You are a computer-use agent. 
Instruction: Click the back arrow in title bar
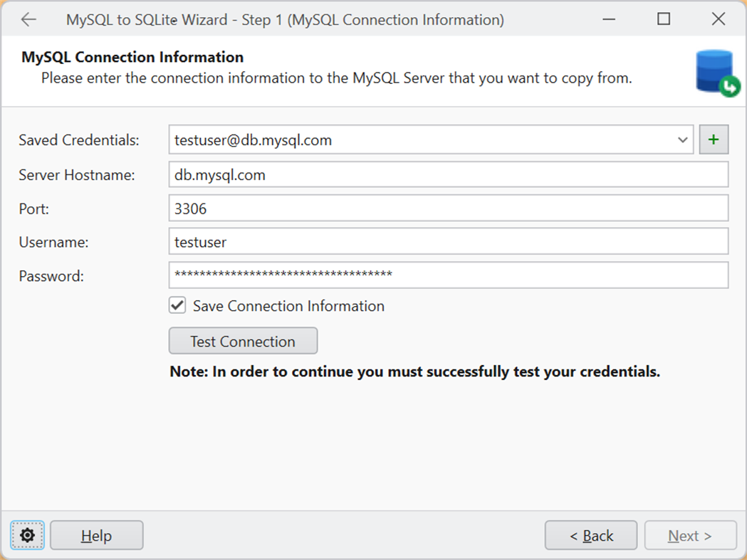click(28, 20)
